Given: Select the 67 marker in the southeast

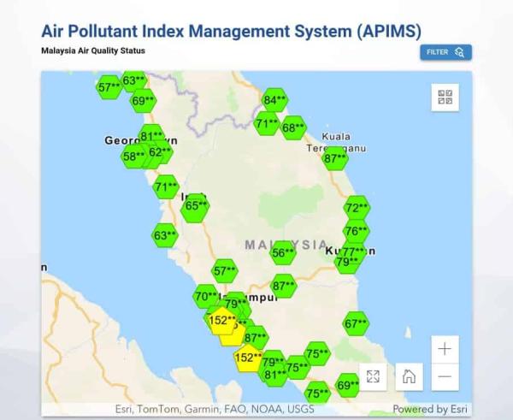Looking at the screenshot, I should click(x=356, y=323).
